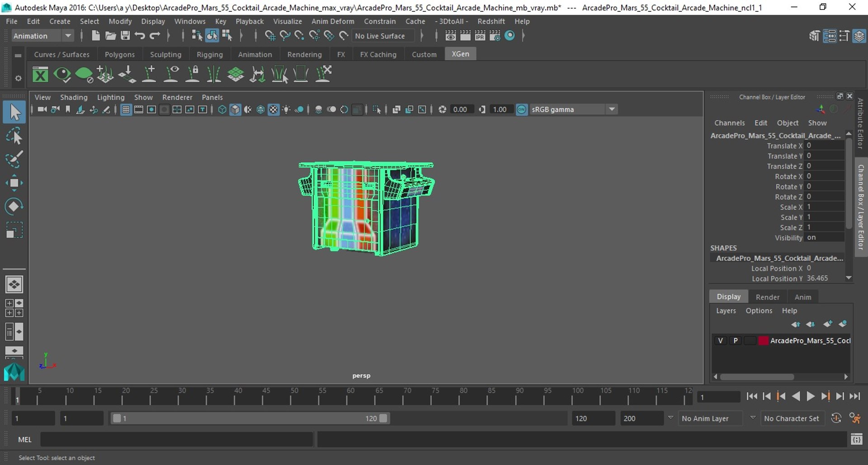Click the XGen preview eye icon

pyautogui.click(x=62, y=74)
